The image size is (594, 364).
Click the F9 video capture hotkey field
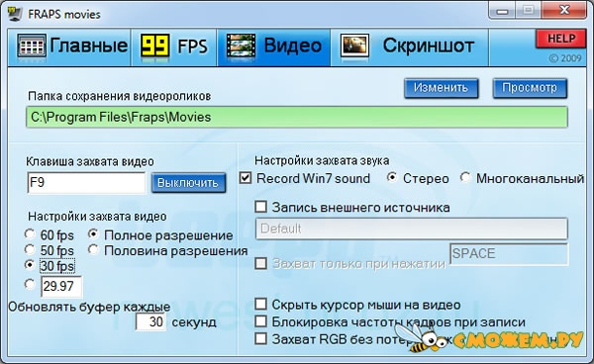tap(86, 183)
